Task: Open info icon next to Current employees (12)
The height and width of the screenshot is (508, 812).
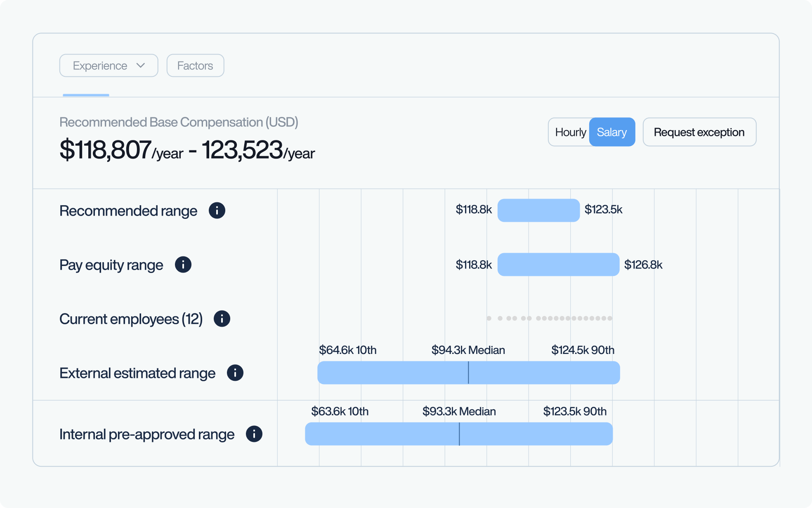Action: pos(222,319)
